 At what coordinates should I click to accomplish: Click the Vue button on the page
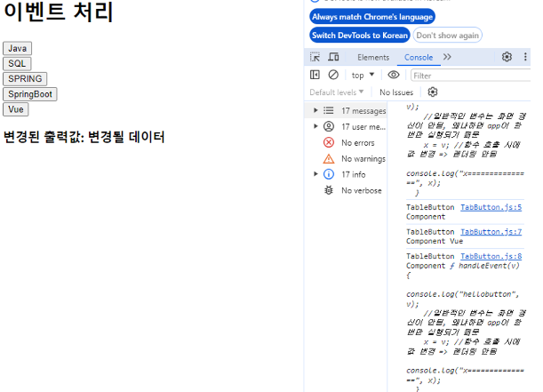coord(16,109)
